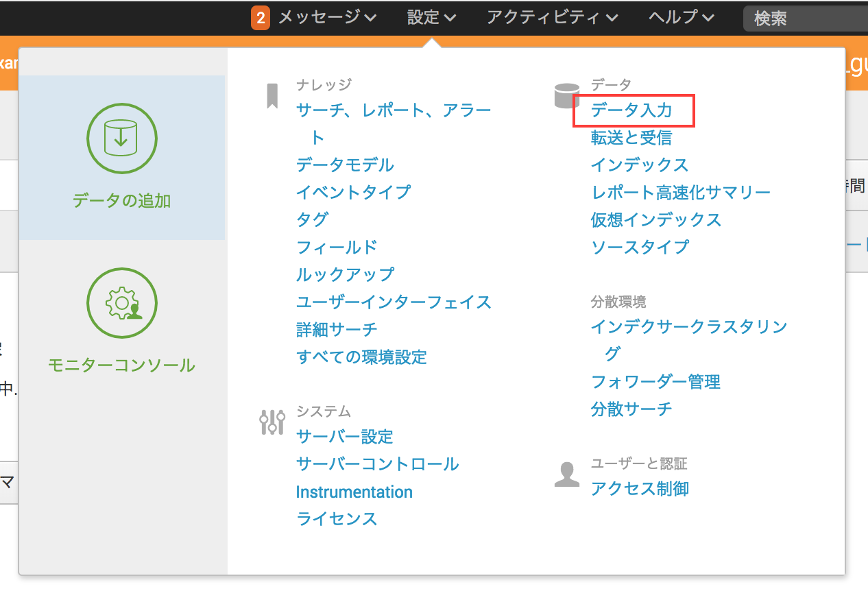Open フィールド settings

[x=337, y=248]
